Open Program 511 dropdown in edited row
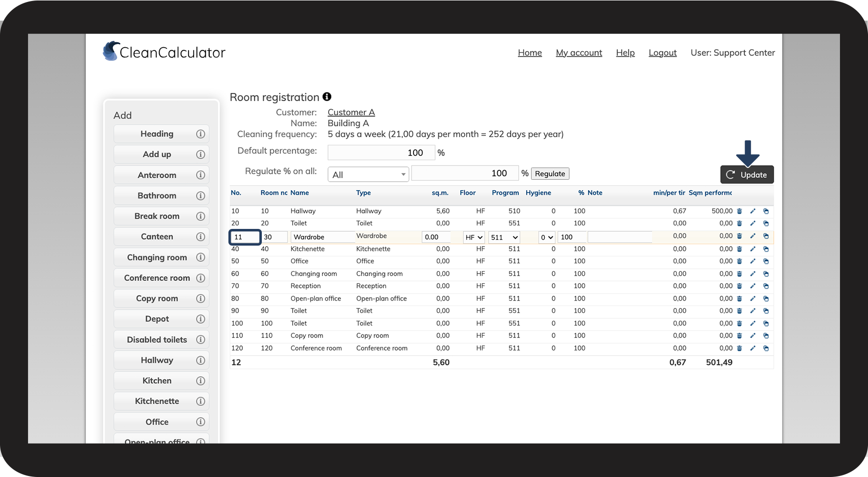Screen dimensions: 868x477 [504, 237]
